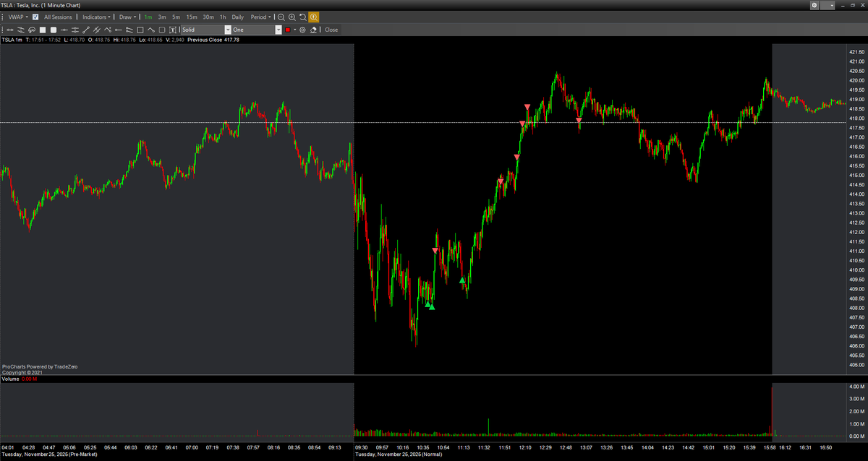This screenshot has height=461, width=868.
Task: Select the text annotation T tool
Action: pos(173,30)
